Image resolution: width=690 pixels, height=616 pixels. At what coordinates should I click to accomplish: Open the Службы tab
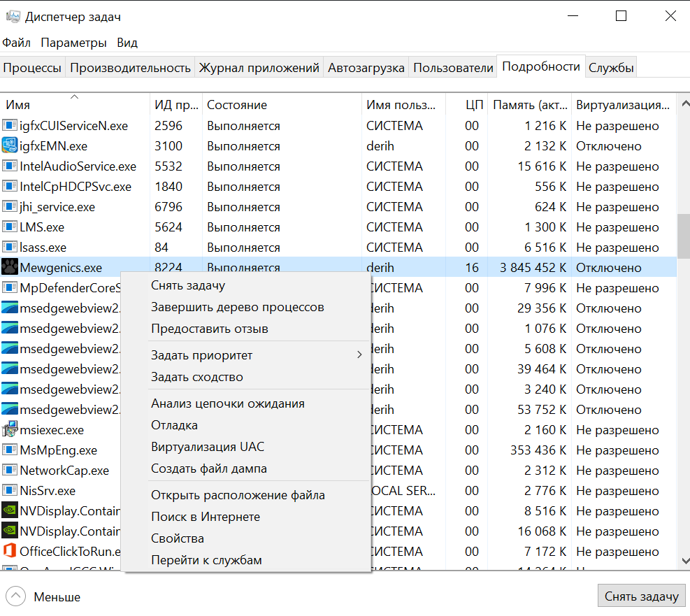click(x=611, y=68)
